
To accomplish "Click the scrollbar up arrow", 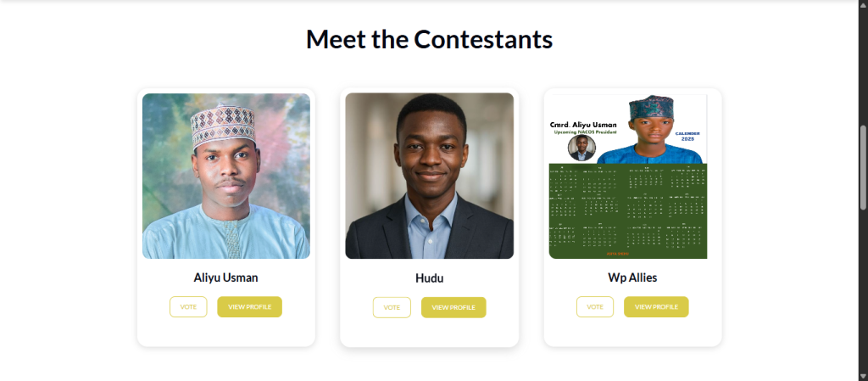I will pos(863,5).
